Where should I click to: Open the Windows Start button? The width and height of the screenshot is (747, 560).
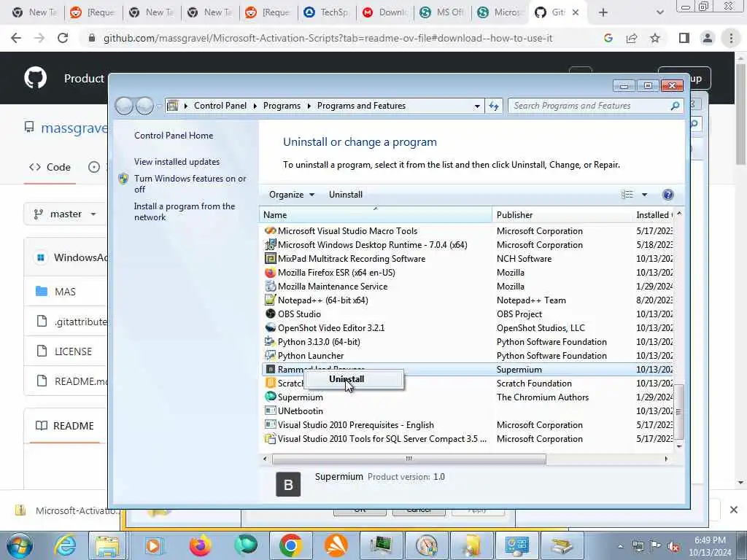pyautogui.click(x=19, y=545)
